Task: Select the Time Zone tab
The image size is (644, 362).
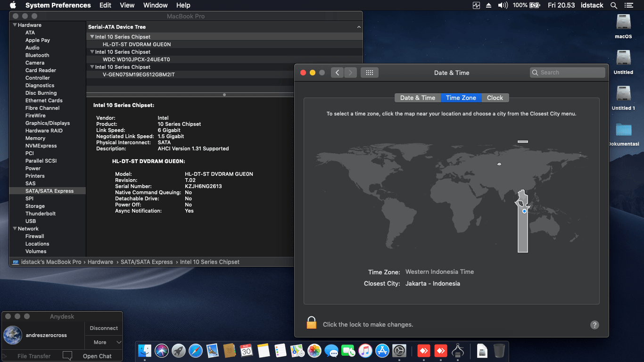Action: [461, 98]
